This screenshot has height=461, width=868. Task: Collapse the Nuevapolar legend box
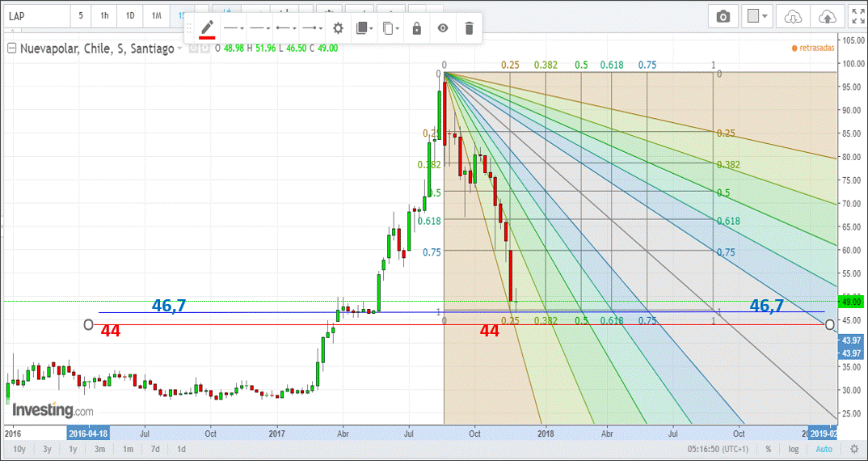[11, 49]
